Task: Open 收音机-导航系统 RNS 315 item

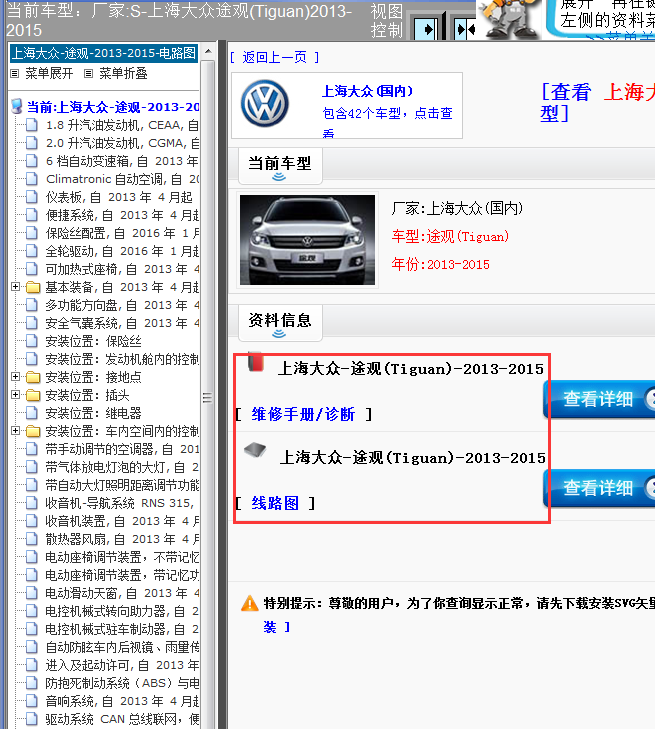Action: [120, 503]
